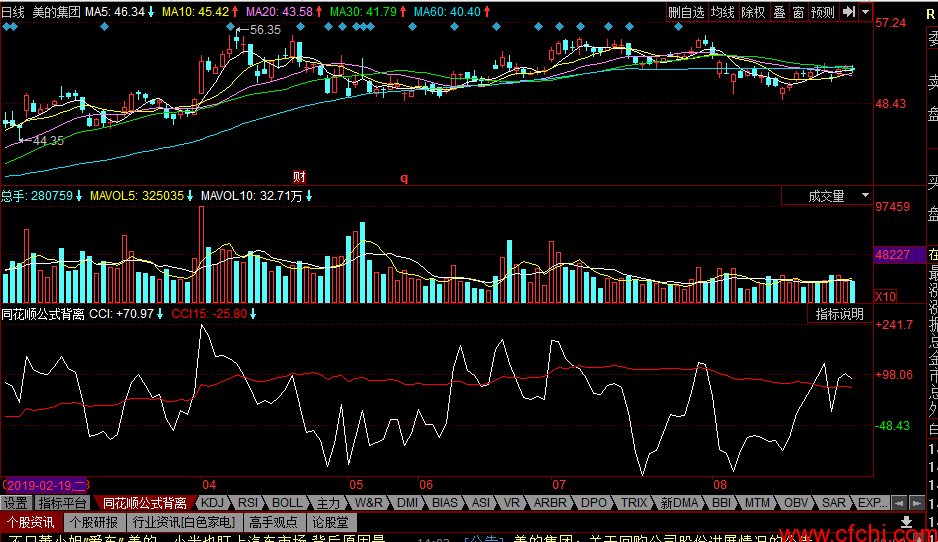Switch to the OBV indicator tab
938x542 pixels.
(796, 503)
